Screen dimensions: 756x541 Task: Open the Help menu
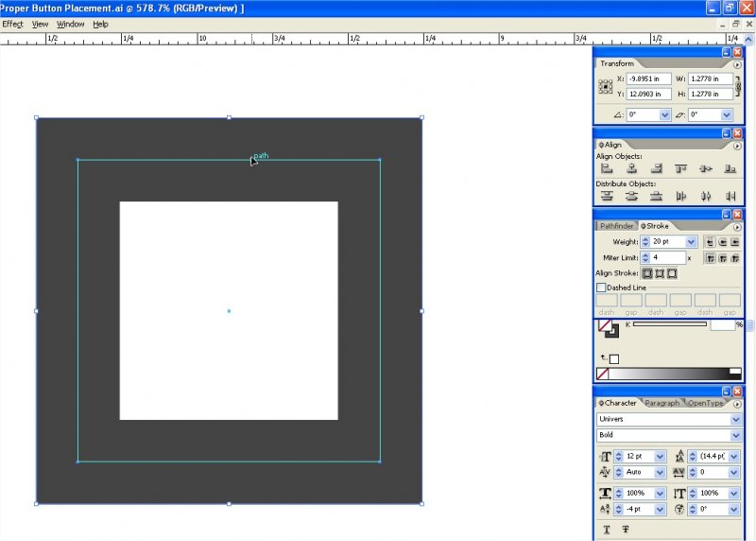100,25
